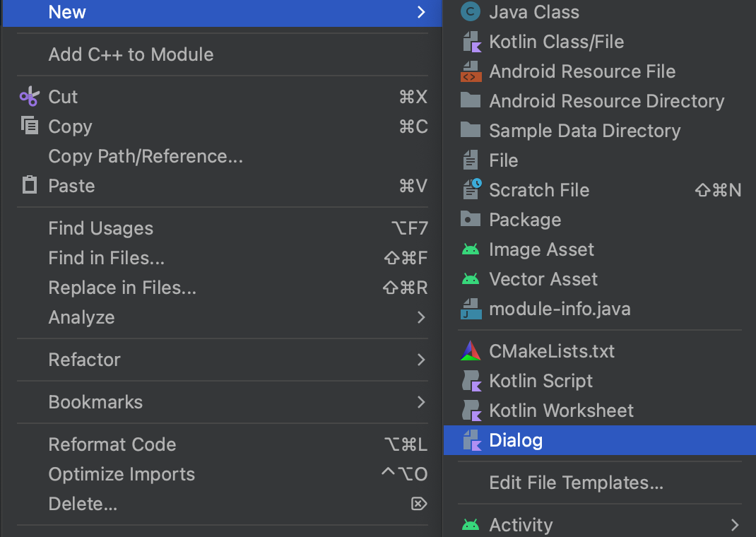This screenshot has width=756, height=537.
Task: Expand the Activity submenu arrow
Action: (x=734, y=525)
